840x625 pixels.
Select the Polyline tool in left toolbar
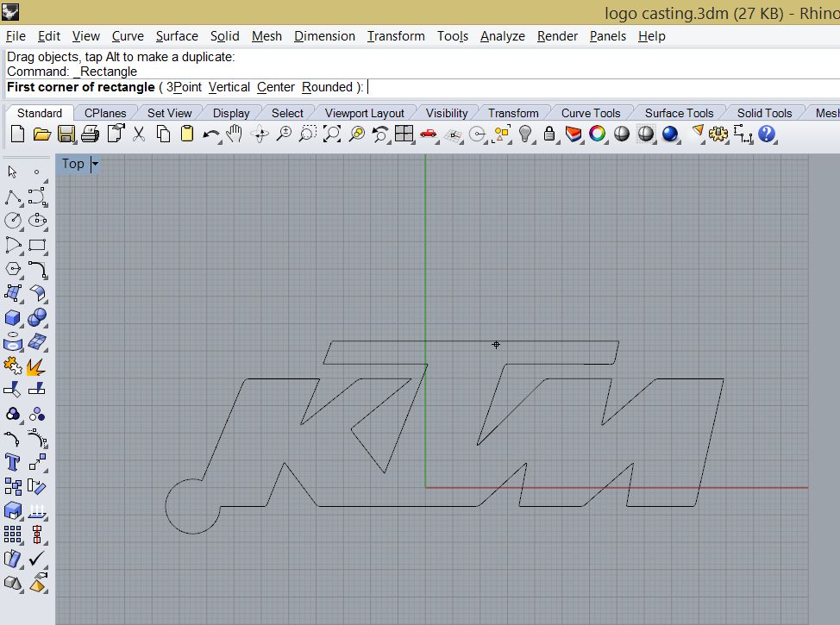tap(13, 197)
